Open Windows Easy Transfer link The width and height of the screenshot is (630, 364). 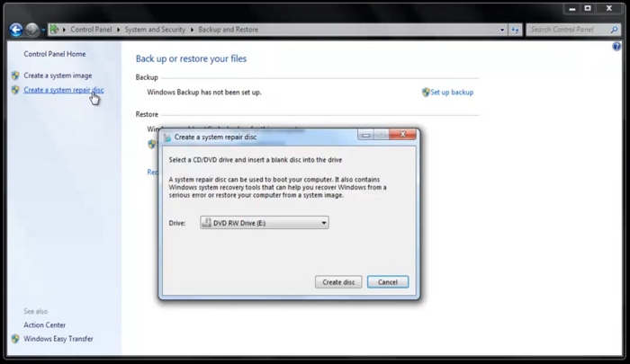click(x=58, y=339)
